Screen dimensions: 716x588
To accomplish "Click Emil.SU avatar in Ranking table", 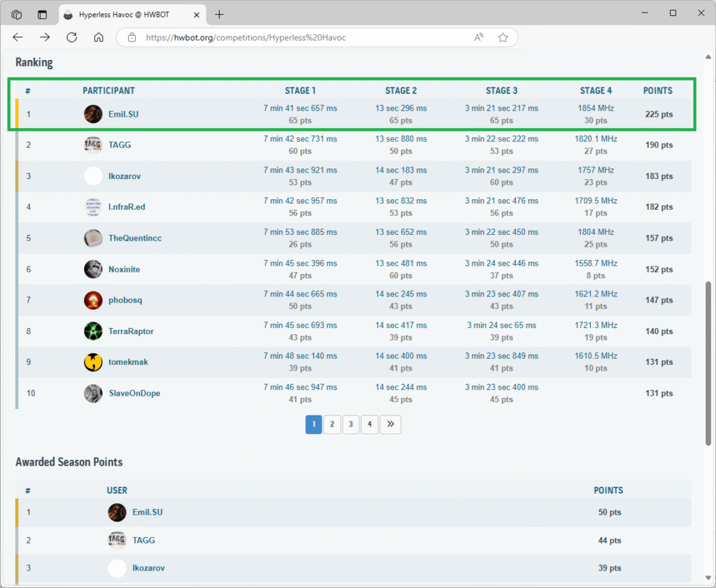I will point(93,114).
